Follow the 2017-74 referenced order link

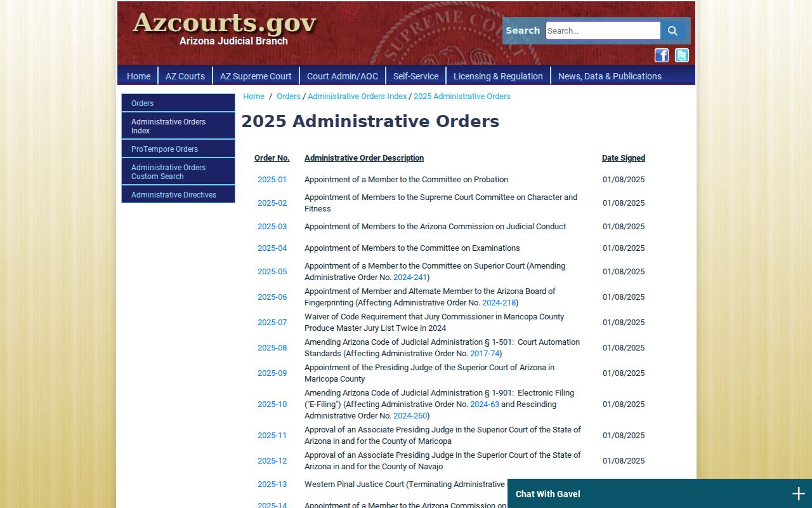485,354
